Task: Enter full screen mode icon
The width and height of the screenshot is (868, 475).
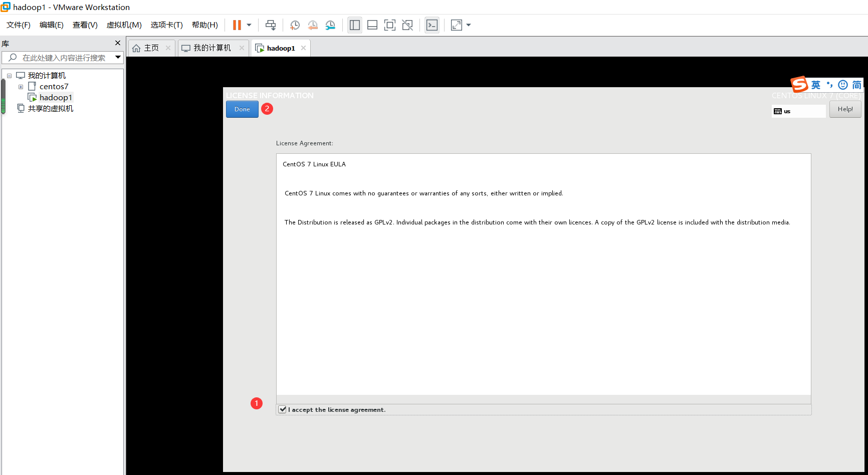Action: coord(390,25)
